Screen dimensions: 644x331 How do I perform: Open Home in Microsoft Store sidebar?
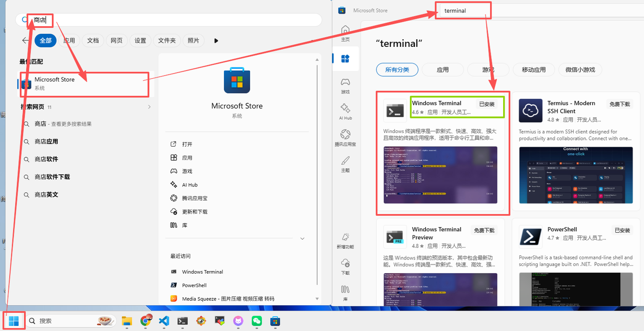click(x=345, y=33)
